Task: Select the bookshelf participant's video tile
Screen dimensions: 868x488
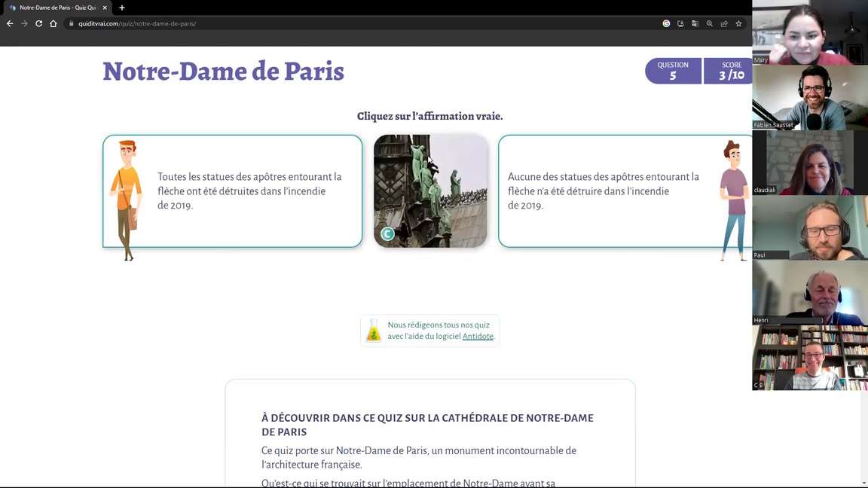Action: [810, 358]
